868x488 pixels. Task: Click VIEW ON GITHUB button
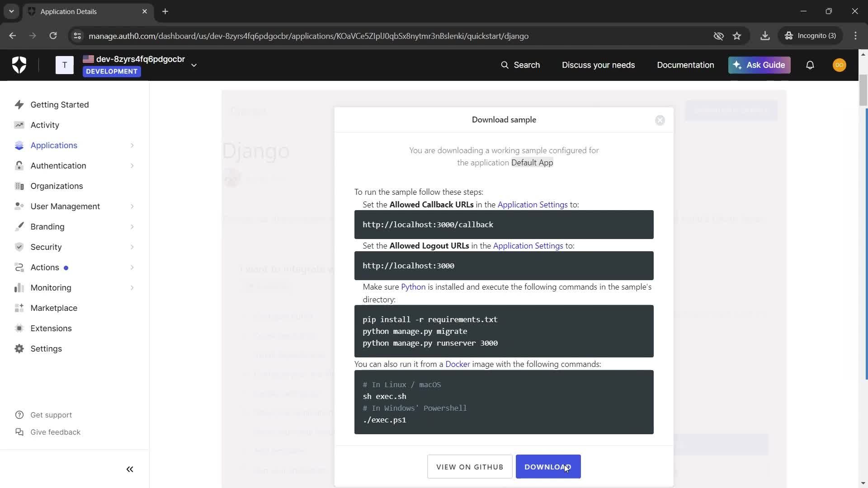click(x=470, y=467)
